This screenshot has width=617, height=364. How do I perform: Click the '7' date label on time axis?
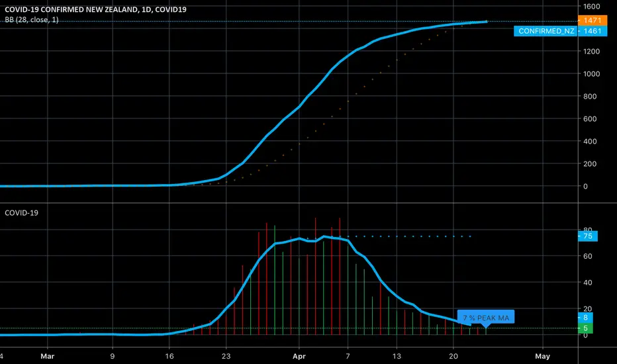(348, 357)
